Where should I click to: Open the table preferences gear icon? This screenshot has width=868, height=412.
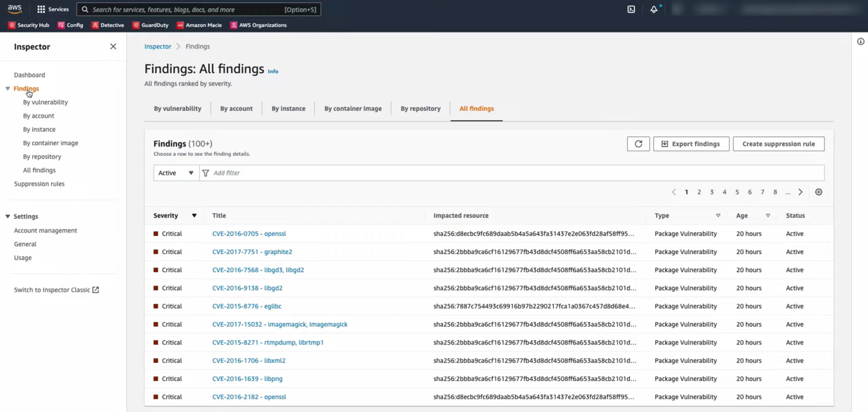click(x=818, y=192)
